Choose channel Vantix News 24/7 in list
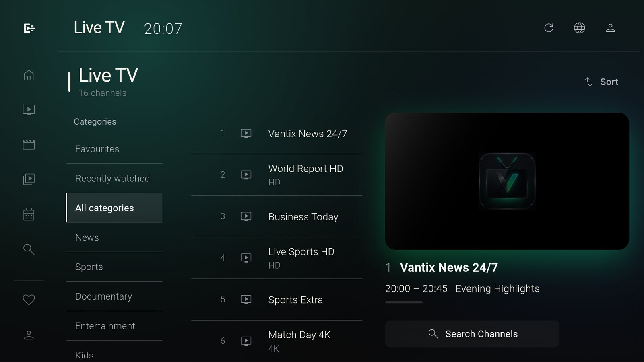 click(277, 133)
